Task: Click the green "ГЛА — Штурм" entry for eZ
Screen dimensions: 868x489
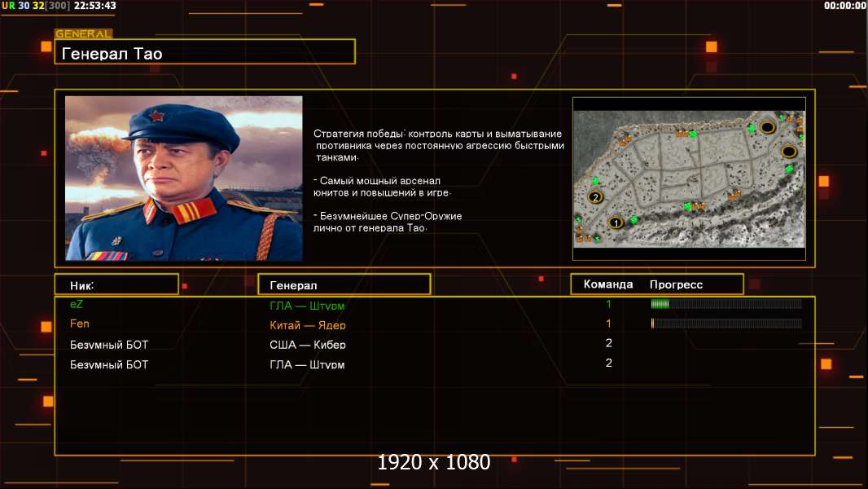Action: coord(307,306)
